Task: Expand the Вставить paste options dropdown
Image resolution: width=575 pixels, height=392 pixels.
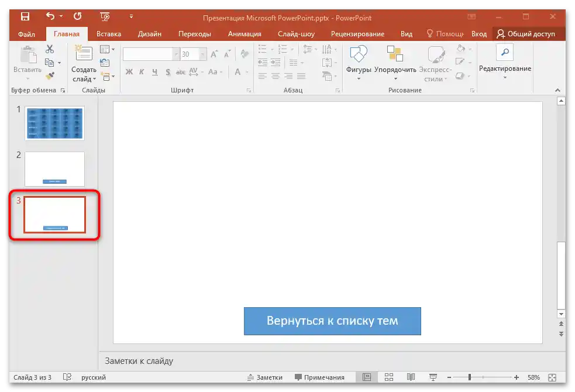Action: [x=27, y=79]
